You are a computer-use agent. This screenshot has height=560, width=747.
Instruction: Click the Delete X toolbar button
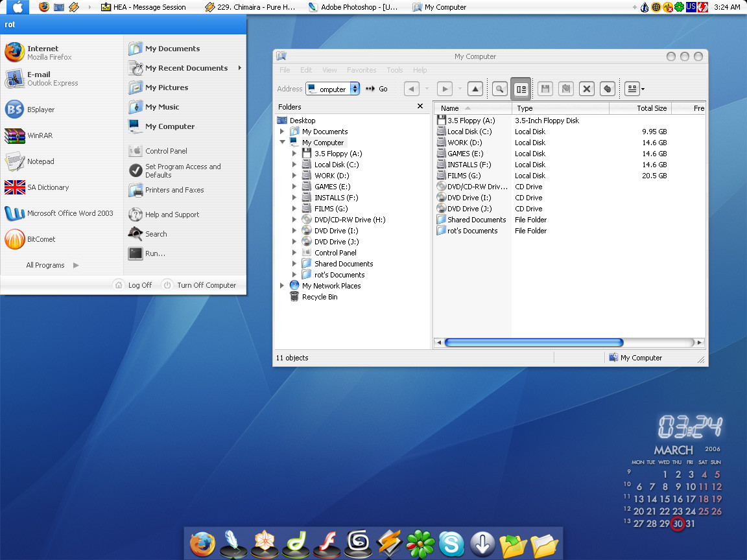tap(586, 89)
